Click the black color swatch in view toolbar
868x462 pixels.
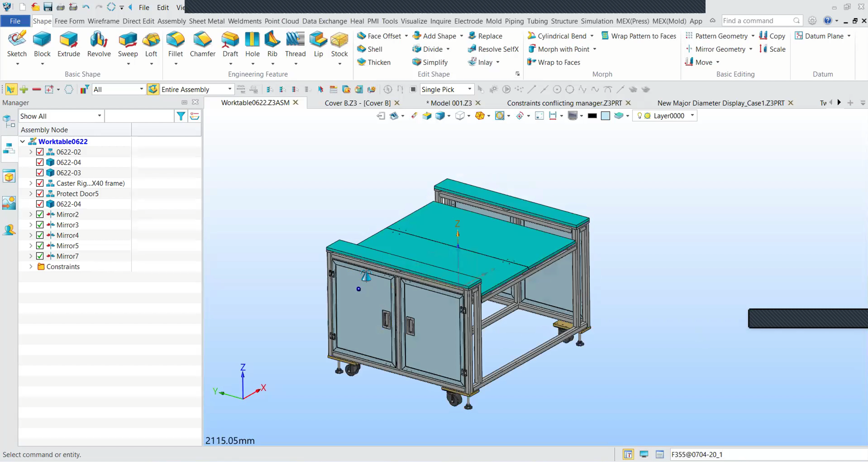coord(592,116)
